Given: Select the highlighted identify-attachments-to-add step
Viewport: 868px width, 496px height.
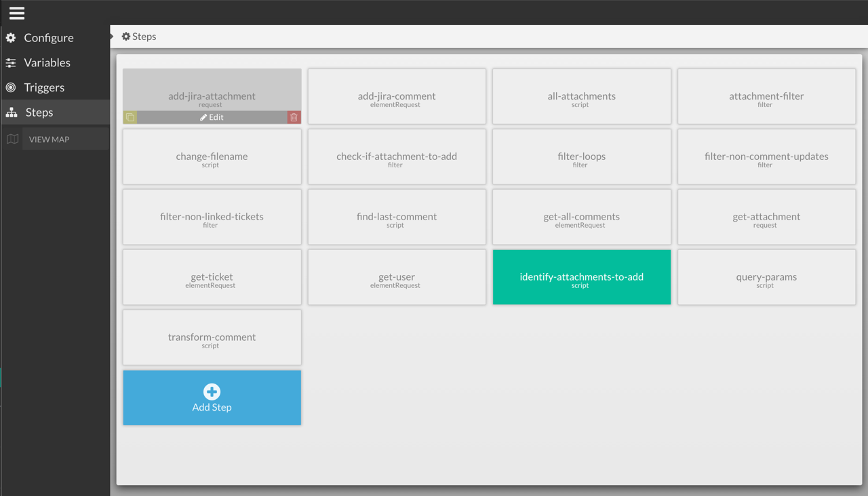Looking at the screenshot, I should tap(582, 277).
